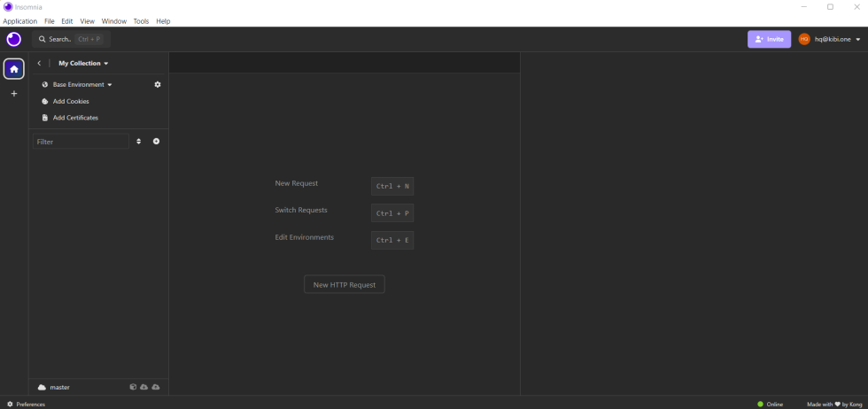868x409 pixels.
Task: Click the plus icon in the left rail
Action: (x=13, y=94)
